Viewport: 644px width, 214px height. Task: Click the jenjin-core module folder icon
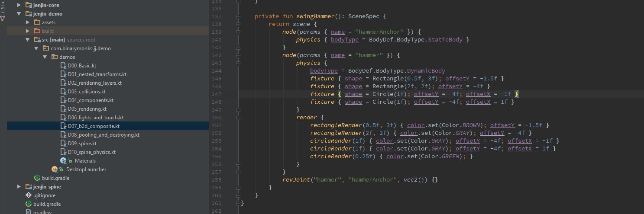[x=29, y=5]
